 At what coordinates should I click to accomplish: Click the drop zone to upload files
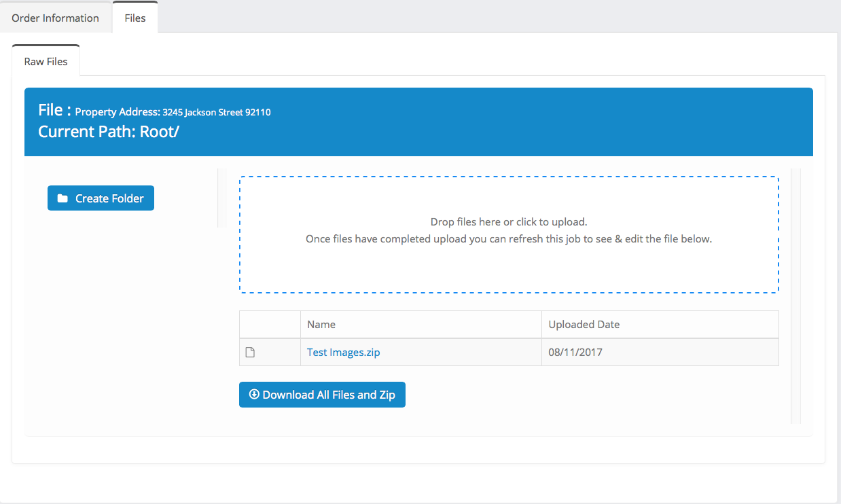tap(509, 234)
